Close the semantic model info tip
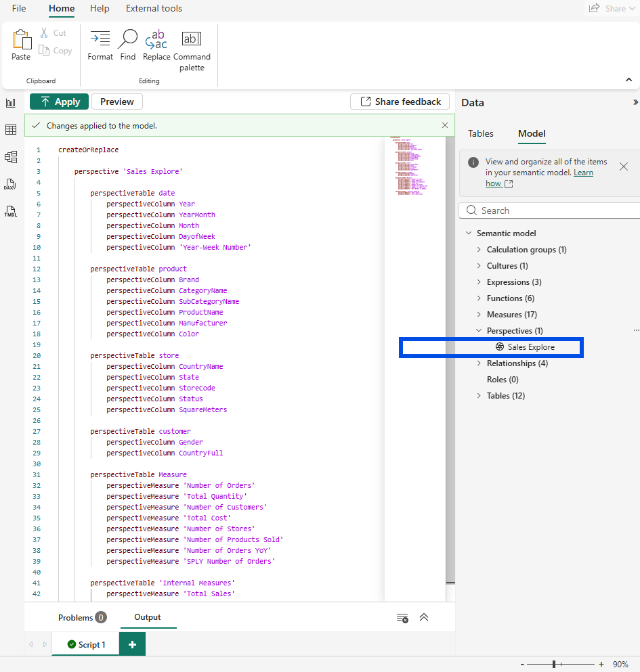The width and height of the screenshot is (640, 672). point(624,166)
